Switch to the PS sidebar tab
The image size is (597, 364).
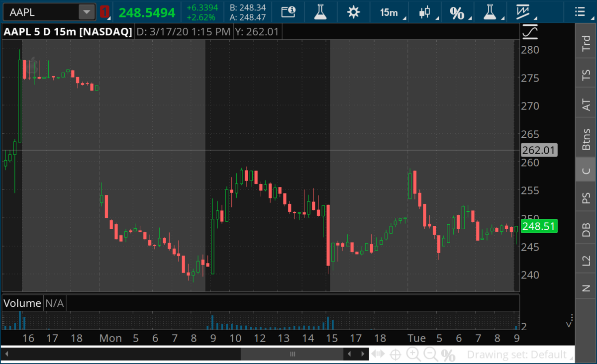point(586,198)
